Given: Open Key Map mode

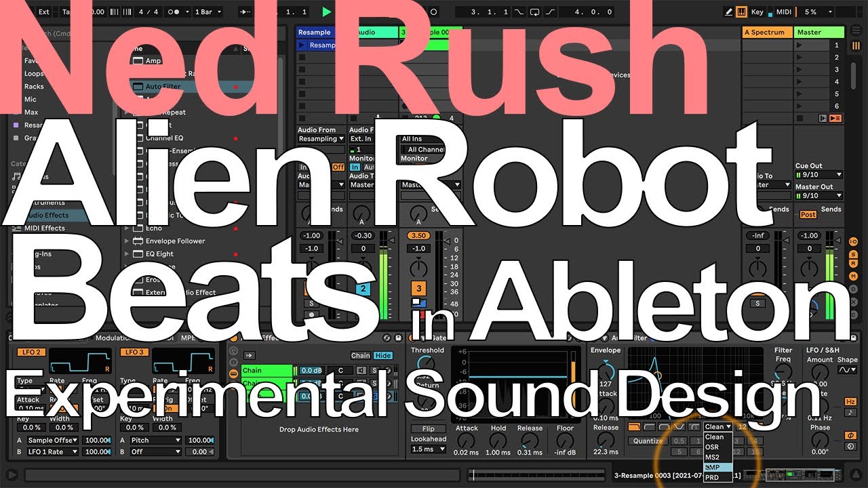Looking at the screenshot, I should 757,12.
